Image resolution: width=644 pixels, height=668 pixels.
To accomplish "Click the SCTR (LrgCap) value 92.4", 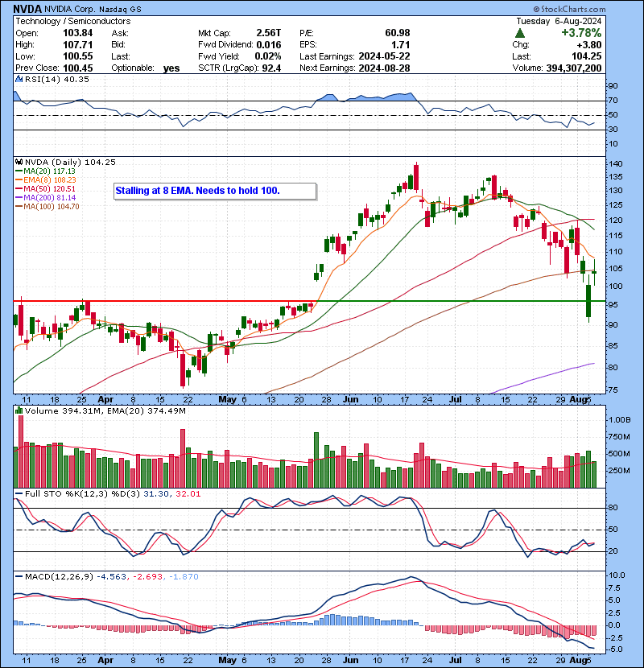I will click(x=271, y=68).
